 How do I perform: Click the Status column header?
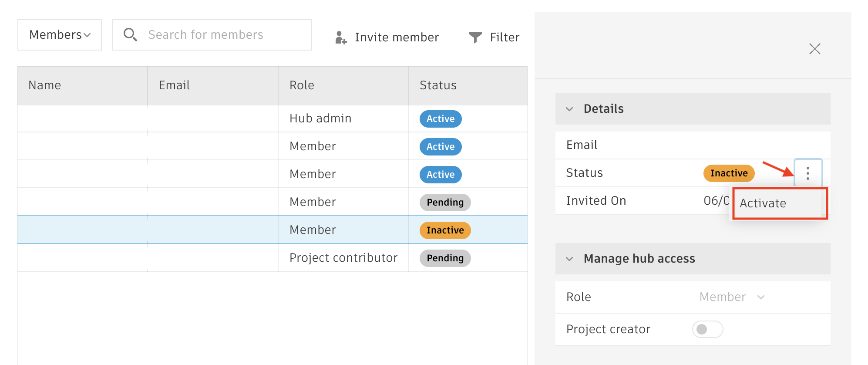pos(438,85)
